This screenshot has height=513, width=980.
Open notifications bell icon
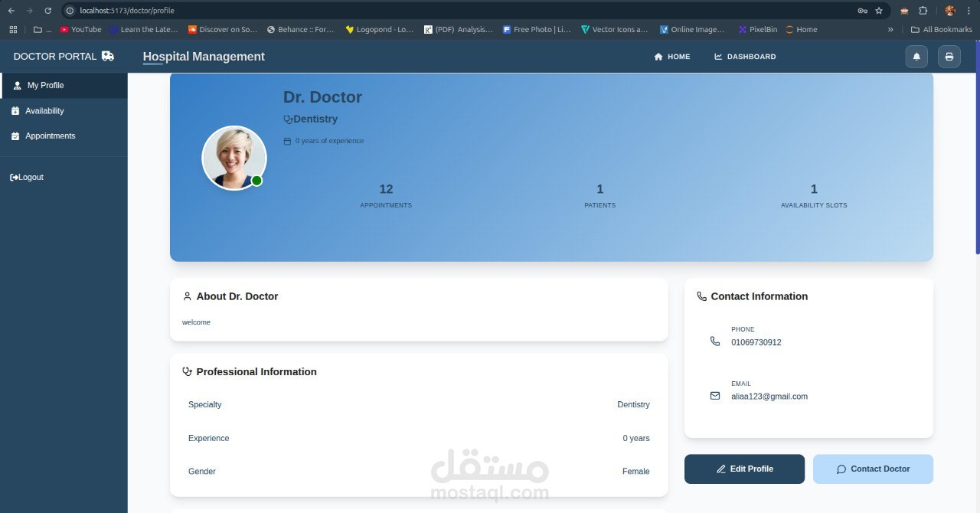pyautogui.click(x=916, y=57)
